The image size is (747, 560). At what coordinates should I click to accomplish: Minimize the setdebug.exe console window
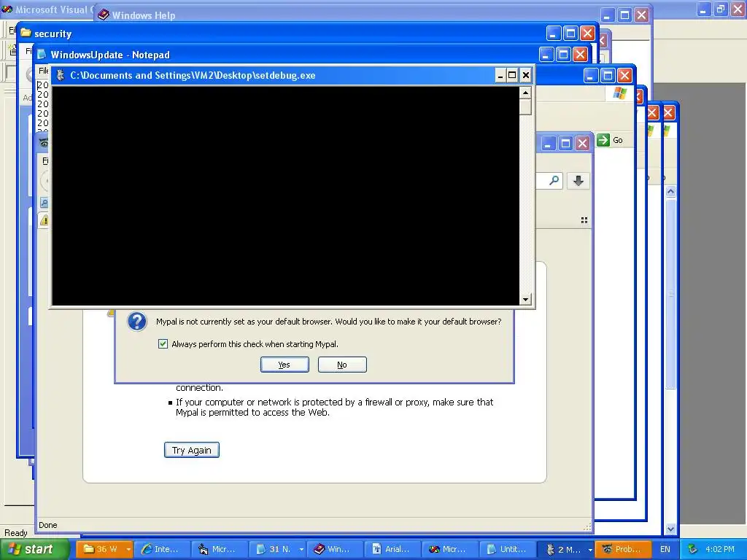click(x=500, y=75)
